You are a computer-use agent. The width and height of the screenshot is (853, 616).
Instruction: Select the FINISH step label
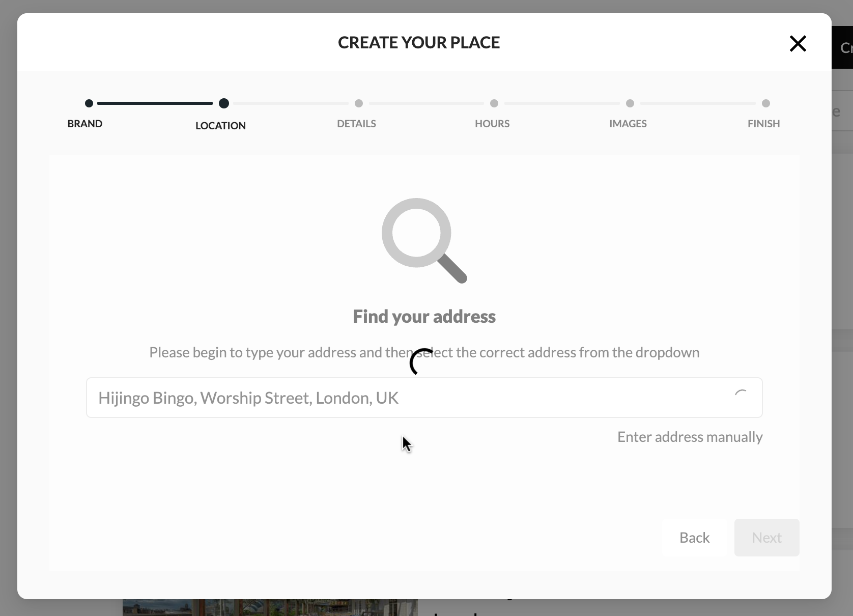pos(763,124)
